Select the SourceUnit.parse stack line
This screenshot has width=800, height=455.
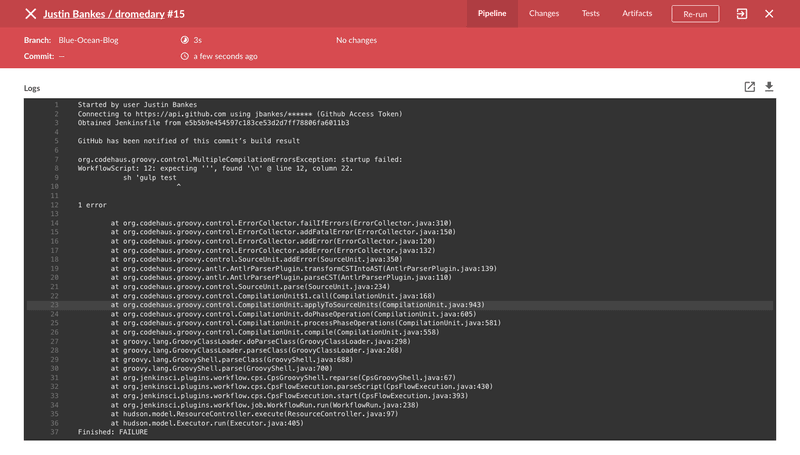pyautogui.click(x=251, y=287)
